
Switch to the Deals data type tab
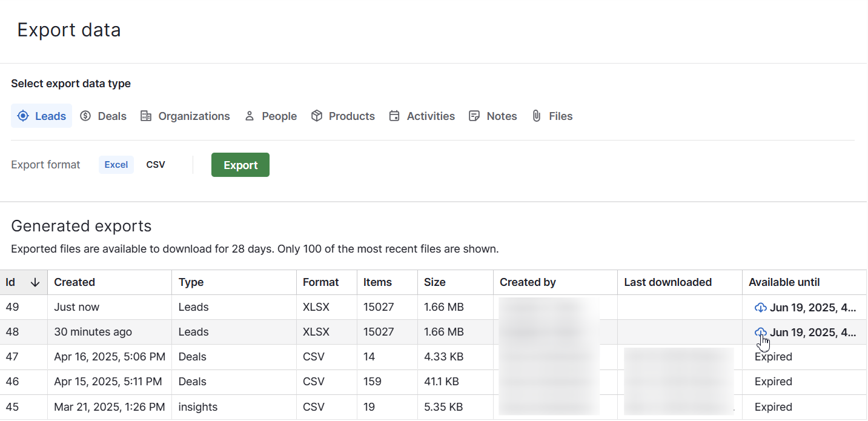(104, 116)
